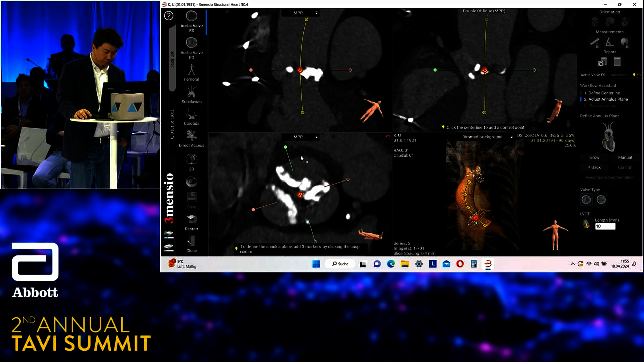Click the upper stacked-layers icon below 3mensio logo
The height and width of the screenshot is (362, 644).
coord(169,234)
